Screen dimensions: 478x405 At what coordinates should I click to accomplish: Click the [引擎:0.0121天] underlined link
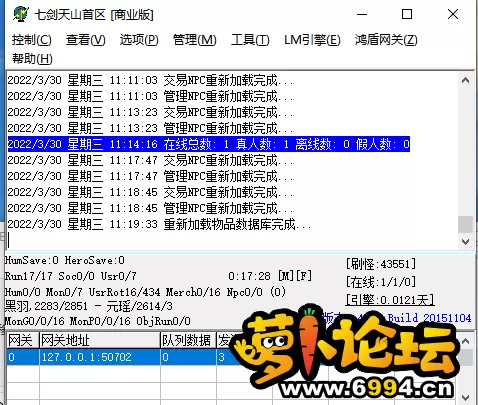tap(390, 300)
